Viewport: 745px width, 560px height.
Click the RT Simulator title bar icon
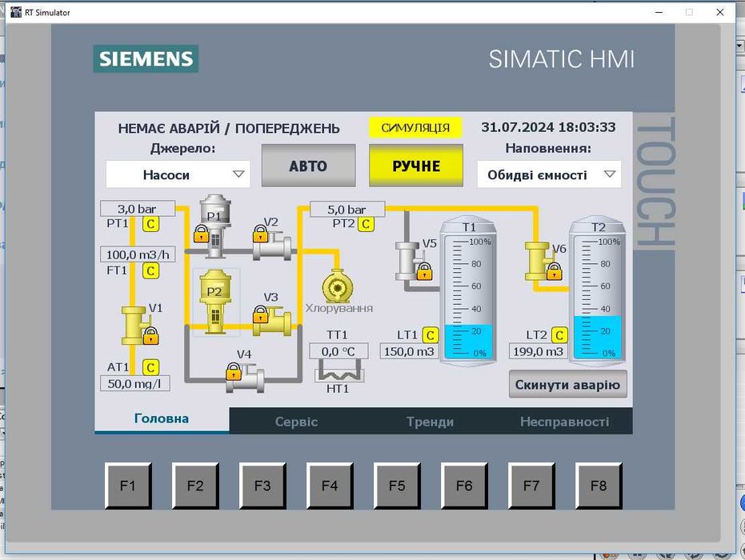click(x=16, y=12)
